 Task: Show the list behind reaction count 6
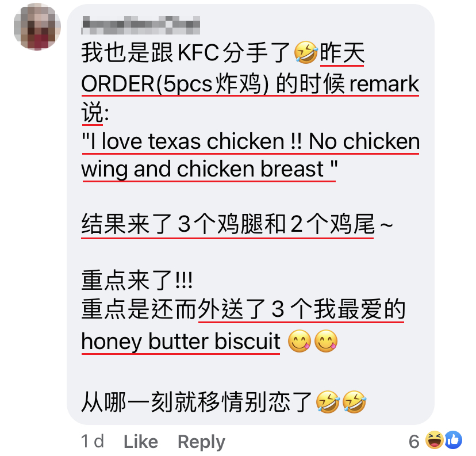coord(414,442)
